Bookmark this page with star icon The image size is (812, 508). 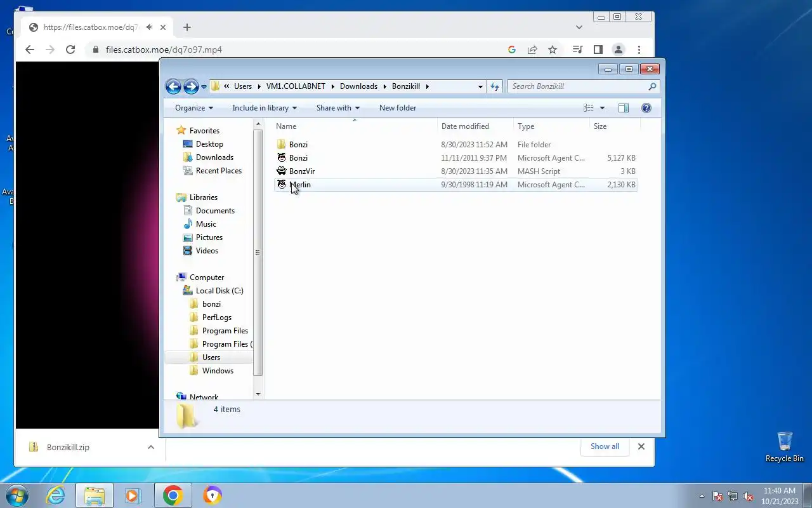click(553, 50)
